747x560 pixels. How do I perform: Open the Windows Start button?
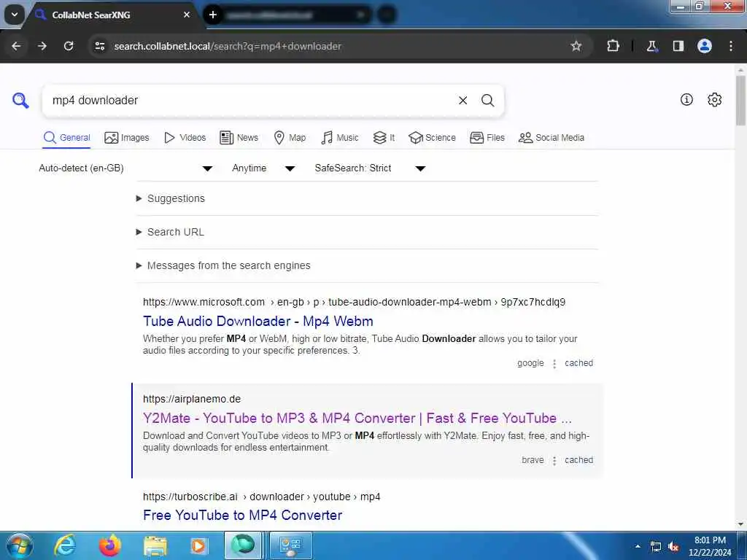pyautogui.click(x=20, y=545)
